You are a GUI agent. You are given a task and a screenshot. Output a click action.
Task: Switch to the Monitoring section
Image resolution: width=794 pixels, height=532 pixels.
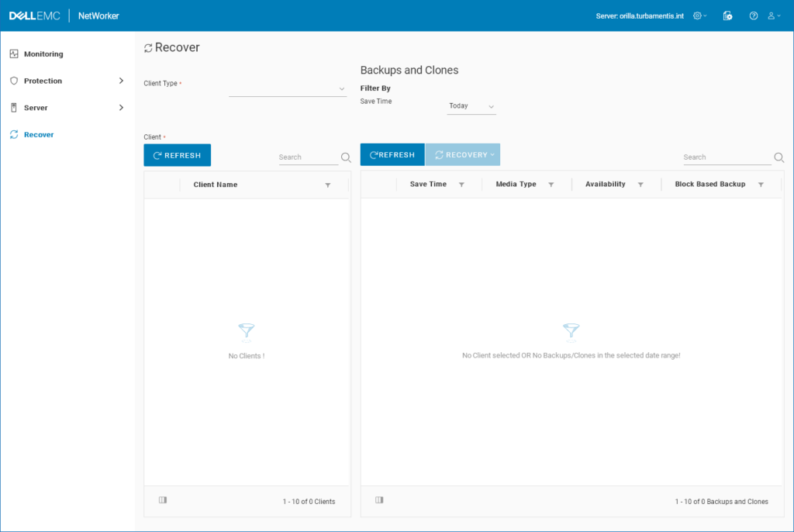point(43,54)
